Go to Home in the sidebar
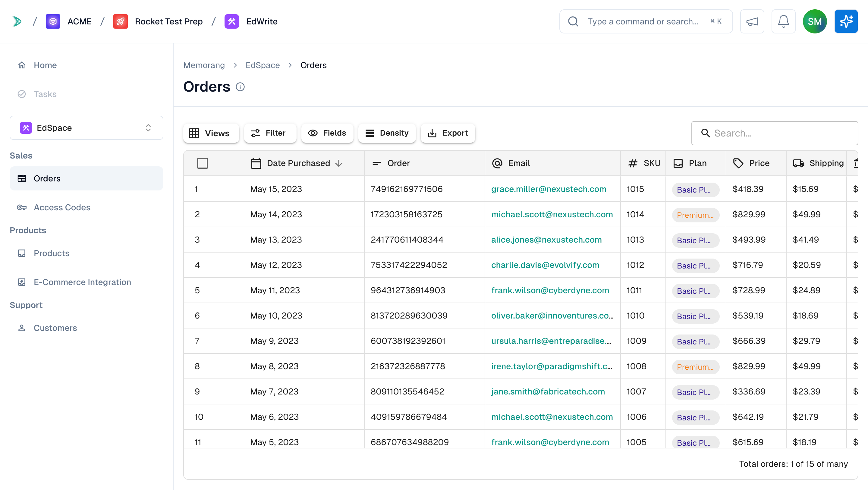 coord(86,65)
